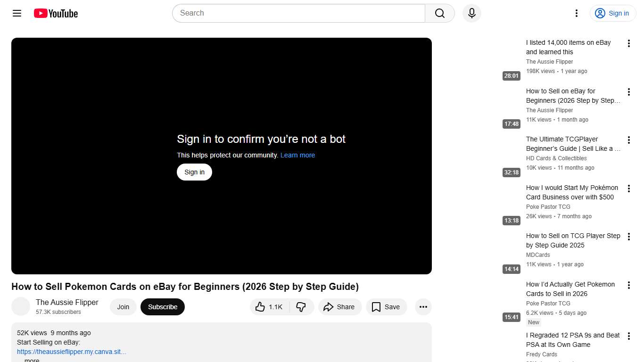644x362 pixels.
Task: Expand the more actions ellipsis below Save
Action: tap(423, 306)
